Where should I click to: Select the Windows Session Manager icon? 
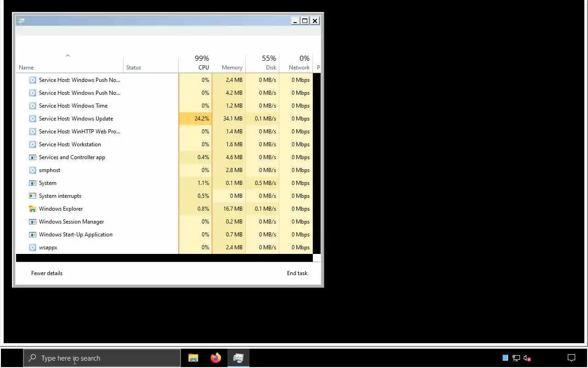(x=32, y=222)
